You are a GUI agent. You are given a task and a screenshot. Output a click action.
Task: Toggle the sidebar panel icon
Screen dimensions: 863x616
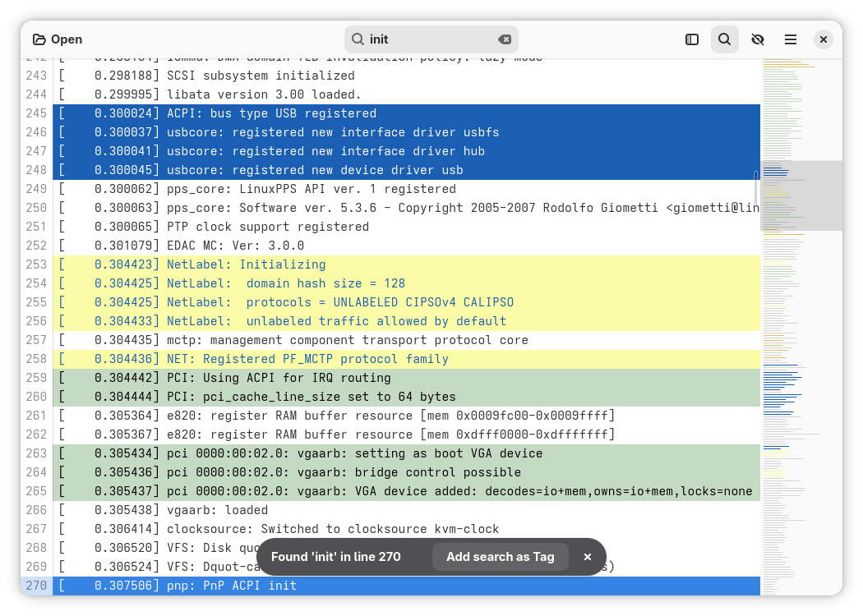coord(692,39)
